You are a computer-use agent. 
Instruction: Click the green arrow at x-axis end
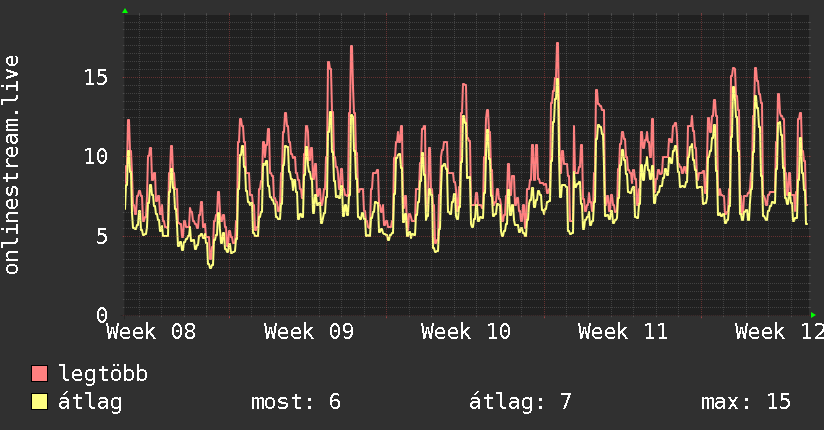click(813, 315)
